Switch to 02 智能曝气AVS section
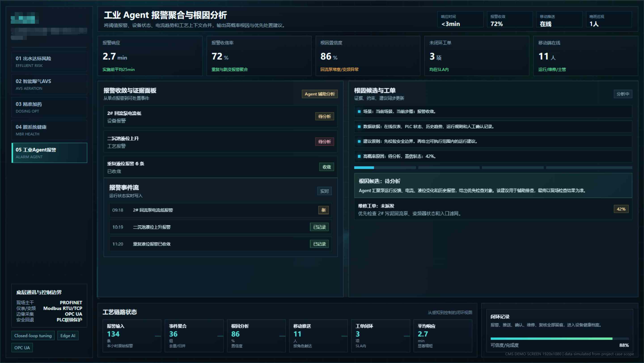Viewport: 644px width, 363px height. (x=49, y=84)
